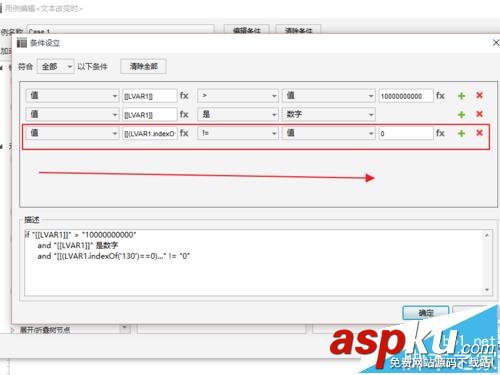Focus second row's [[LVAR1]] input field
This screenshot has height=375, width=500.
(x=149, y=115)
